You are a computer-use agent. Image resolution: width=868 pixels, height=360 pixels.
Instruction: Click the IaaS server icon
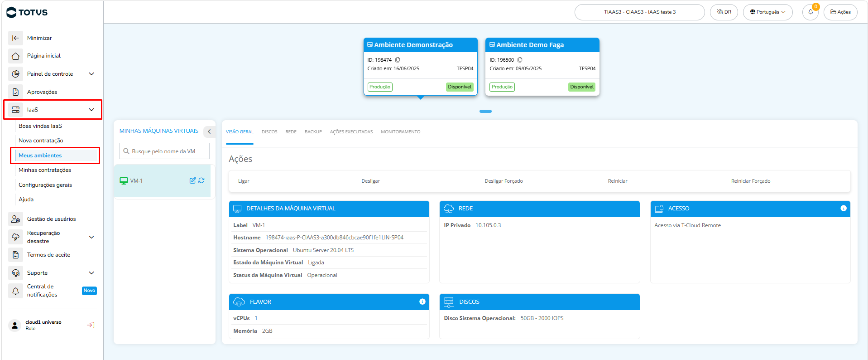coord(15,110)
